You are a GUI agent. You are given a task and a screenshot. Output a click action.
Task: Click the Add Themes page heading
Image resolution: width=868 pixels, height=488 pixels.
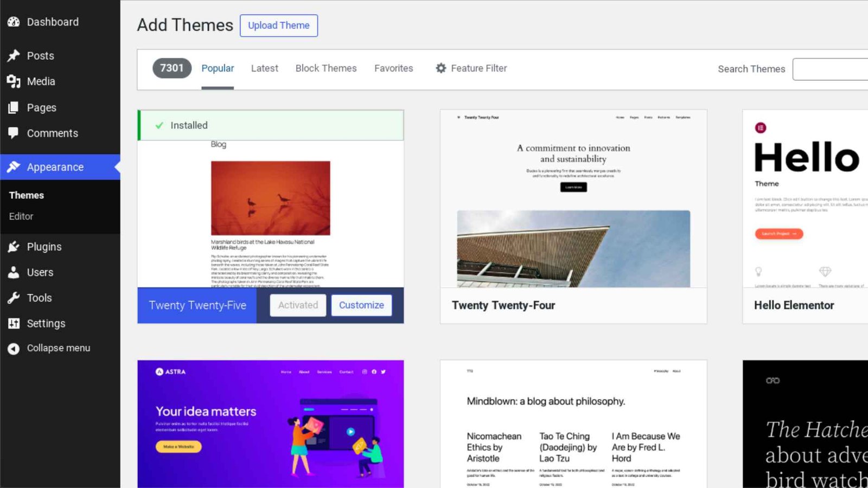[x=185, y=25]
